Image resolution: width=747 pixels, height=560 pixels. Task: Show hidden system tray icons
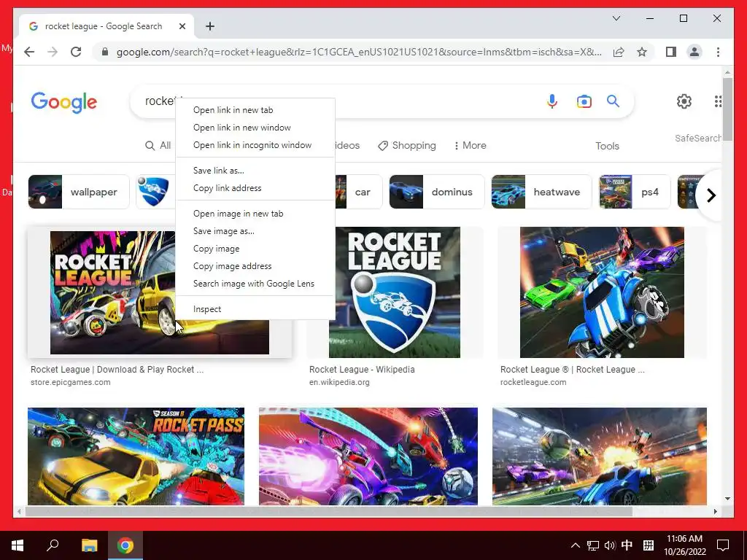click(x=576, y=545)
